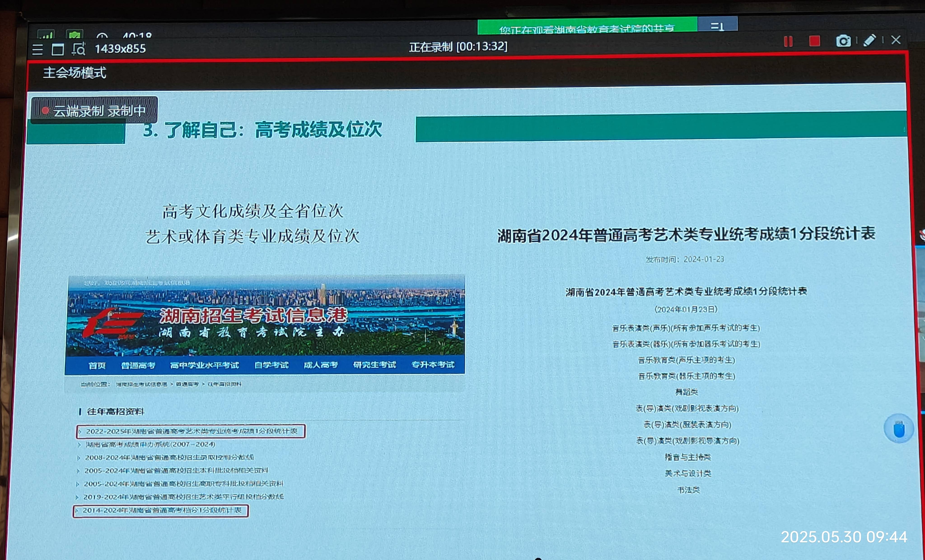Close the recording toolbar
This screenshot has width=925, height=560.
(896, 40)
